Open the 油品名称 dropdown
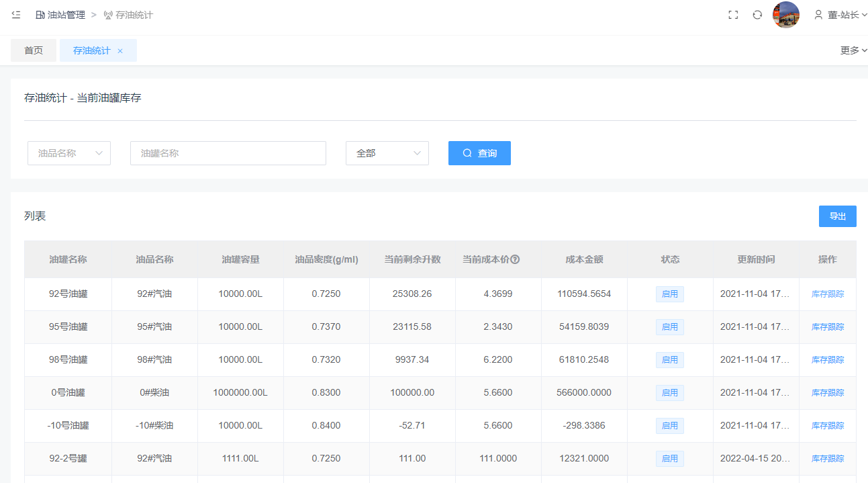Screen dimensions: 868x483 pos(69,153)
